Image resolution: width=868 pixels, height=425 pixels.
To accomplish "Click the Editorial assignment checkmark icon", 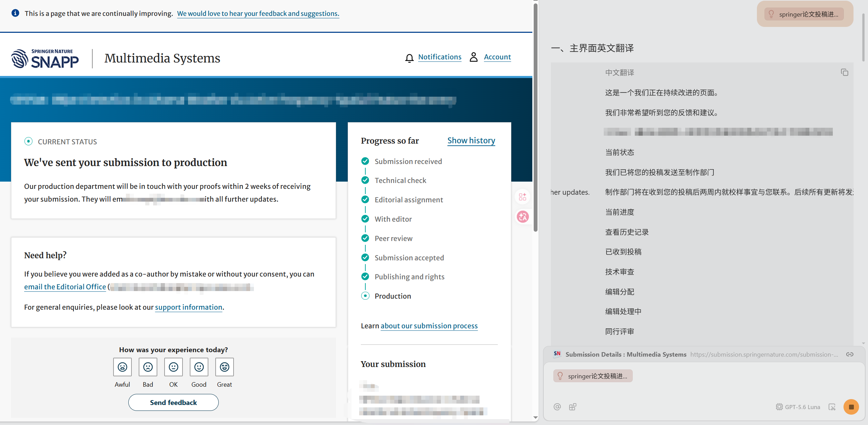I will (x=365, y=200).
